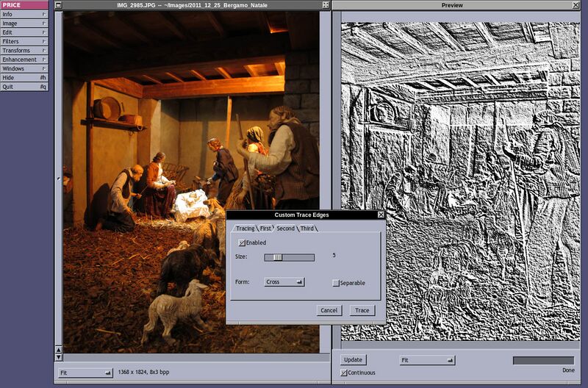Open the Edit menu
The image size is (588, 388).
point(24,32)
